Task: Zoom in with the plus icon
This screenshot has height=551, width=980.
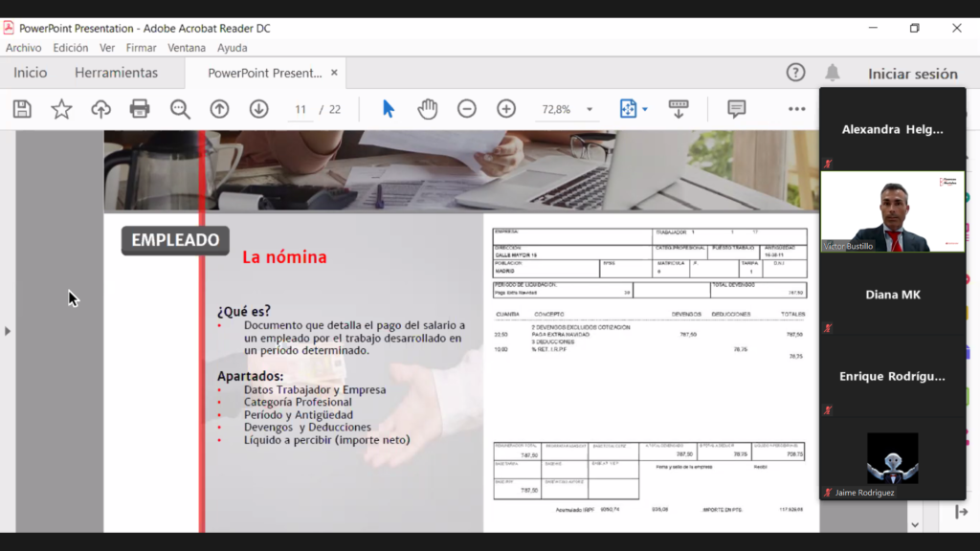Action: 506,109
